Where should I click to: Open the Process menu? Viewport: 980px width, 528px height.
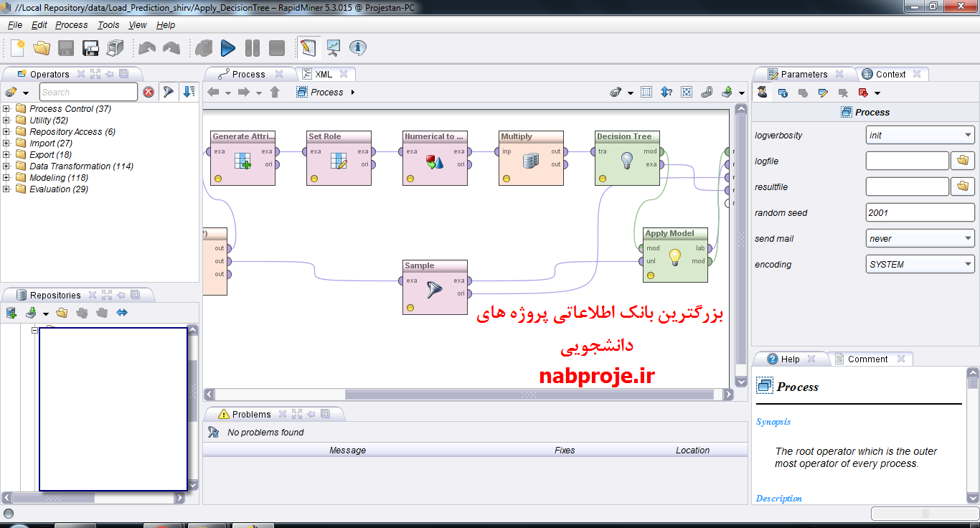click(x=72, y=25)
